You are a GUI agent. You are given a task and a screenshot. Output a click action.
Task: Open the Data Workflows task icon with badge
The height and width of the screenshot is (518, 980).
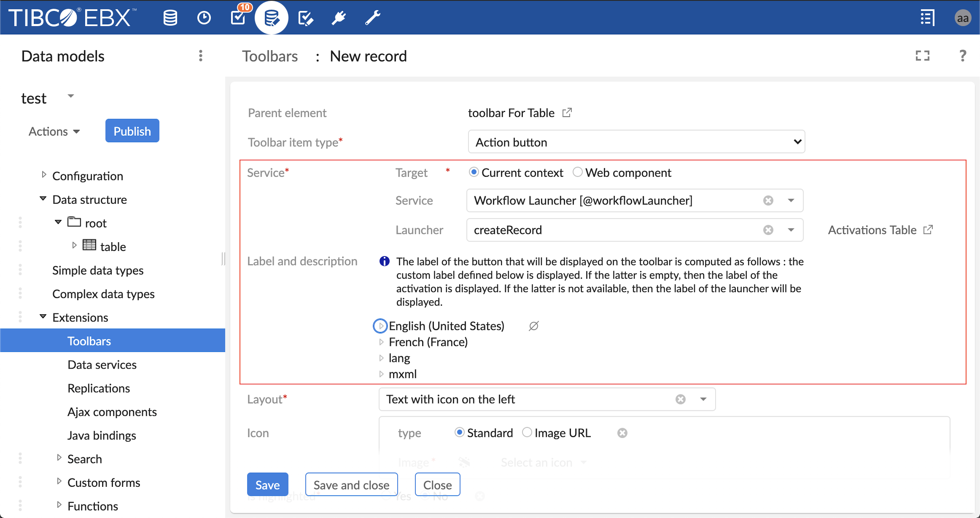pos(239,17)
